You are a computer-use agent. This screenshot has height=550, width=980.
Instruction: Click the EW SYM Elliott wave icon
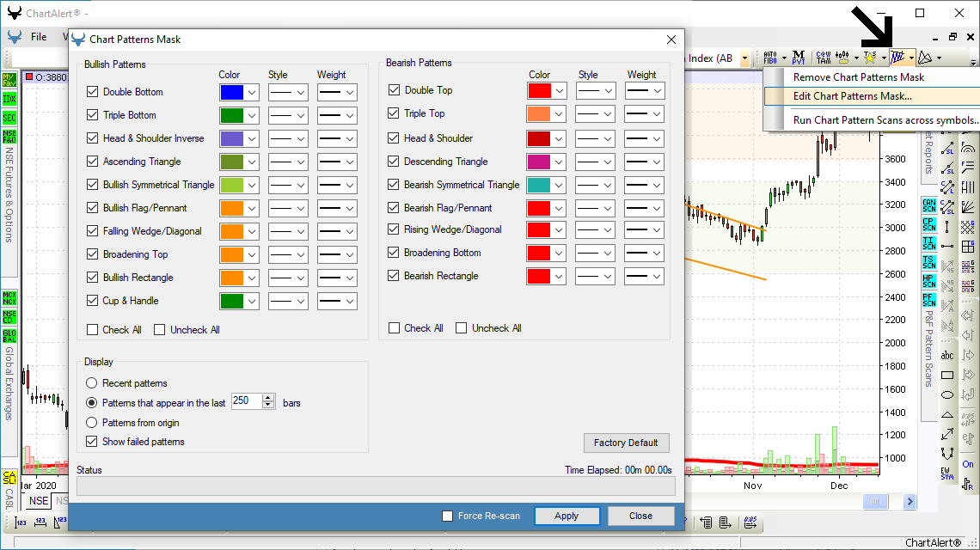pos(947,474)
